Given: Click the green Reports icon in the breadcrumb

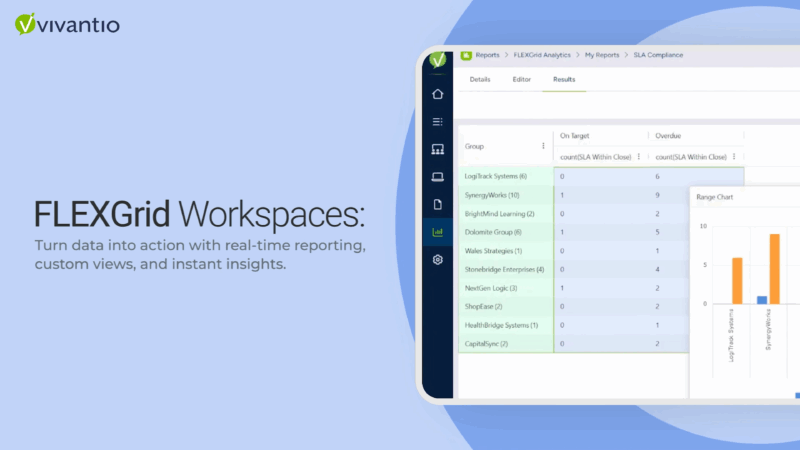Looking at the screenshot, I should pos(466,55).
